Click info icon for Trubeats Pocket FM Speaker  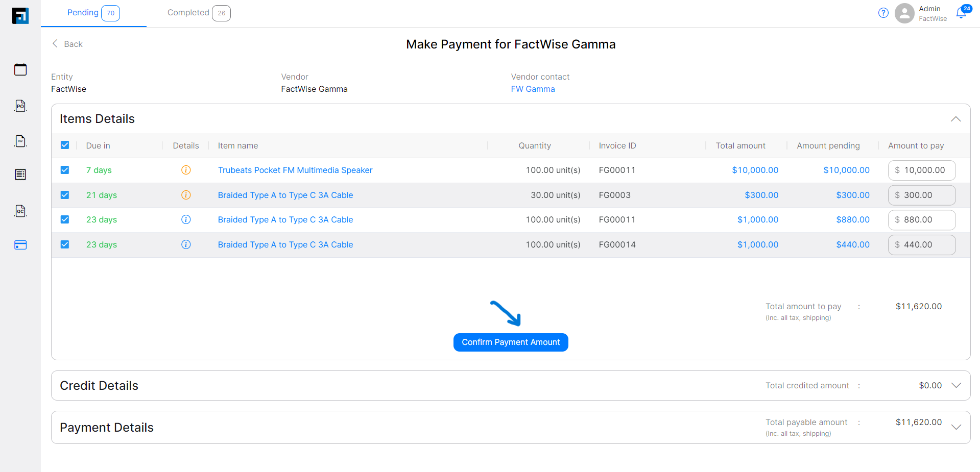[x=186, y=170]
